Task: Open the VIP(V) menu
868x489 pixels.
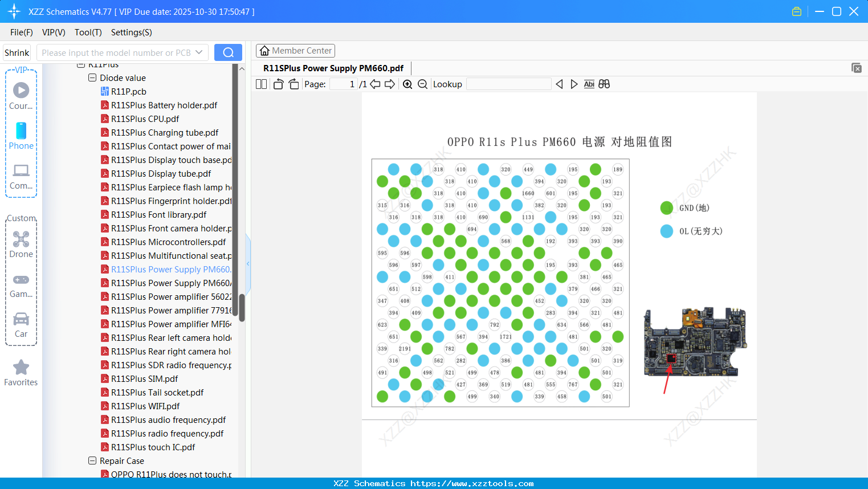Action: [54, 32]
